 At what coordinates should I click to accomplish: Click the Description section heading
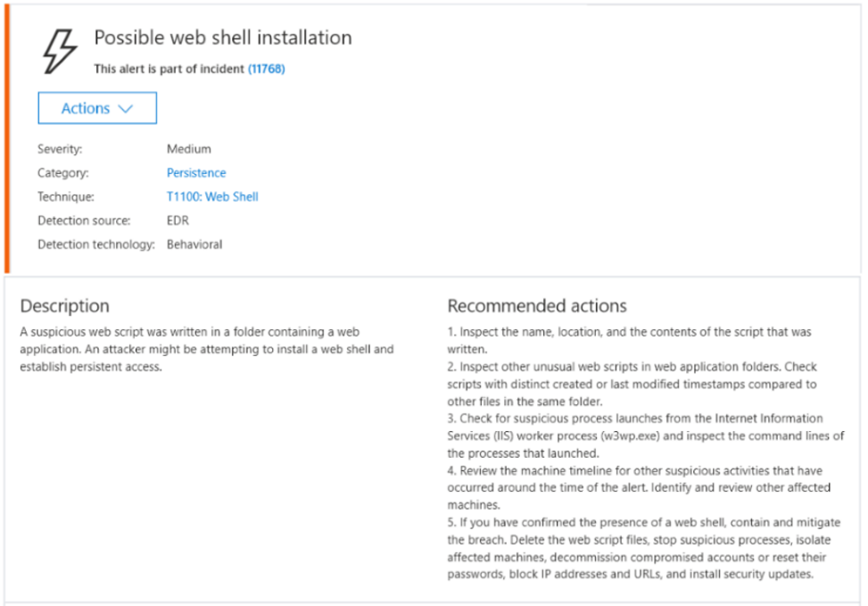63,305
